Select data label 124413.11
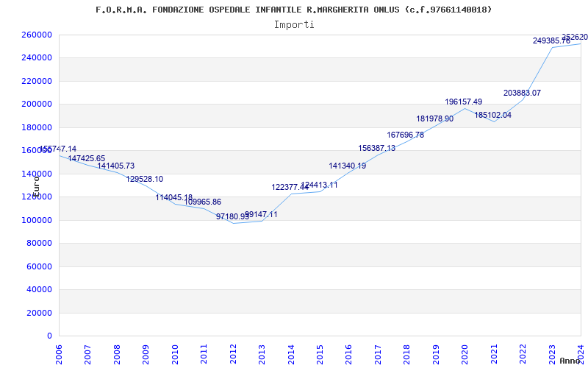 [319, 185]
